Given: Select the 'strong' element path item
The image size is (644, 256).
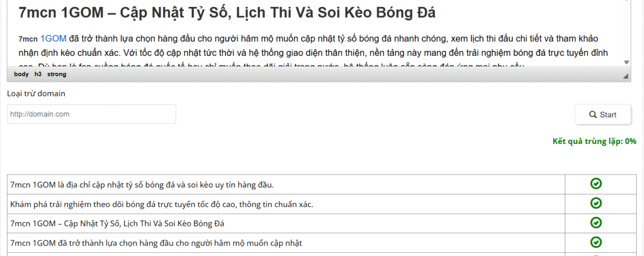Looking at the screenshot, I should [57, 75].
